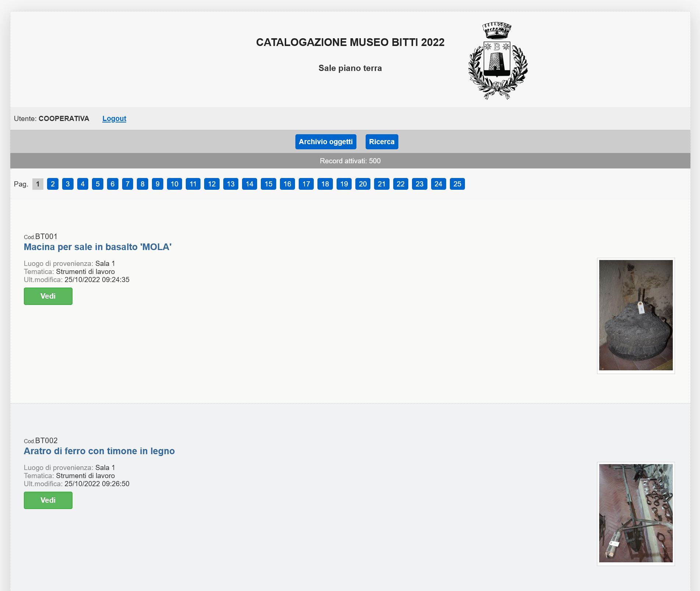Jump to page 11
The height and width of the screenshot is (591, 700).
tap(193, 184)
